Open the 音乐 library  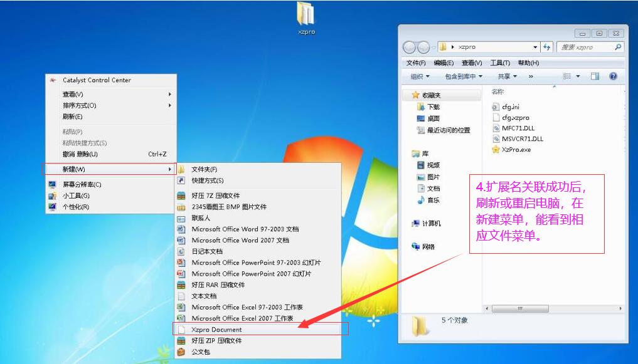428,200
